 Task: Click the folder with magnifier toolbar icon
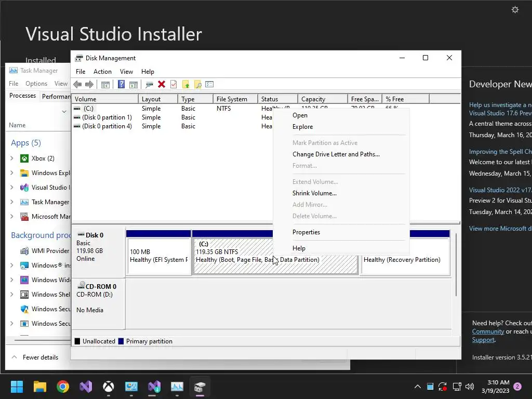tap(198, 85)
